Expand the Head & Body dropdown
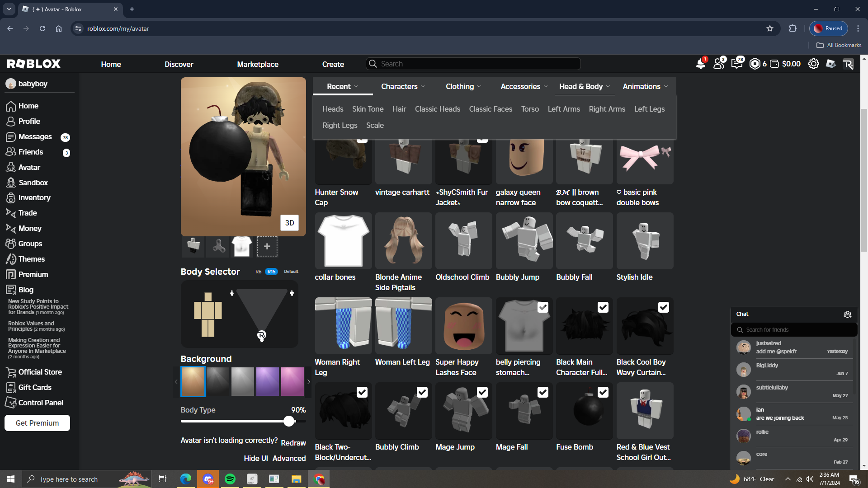The height and width of the screenshot is (488, 868). click(585, 86)
